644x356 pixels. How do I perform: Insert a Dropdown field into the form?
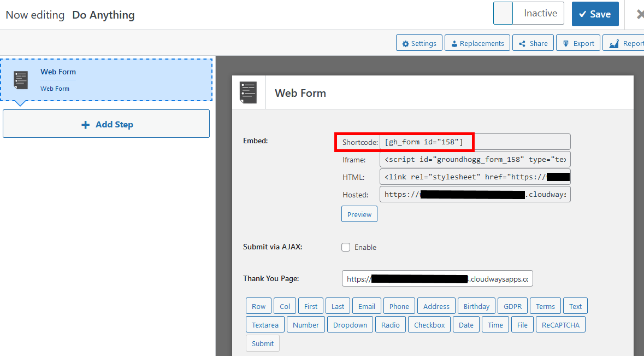pyautogui.click(x=350, y=324)
